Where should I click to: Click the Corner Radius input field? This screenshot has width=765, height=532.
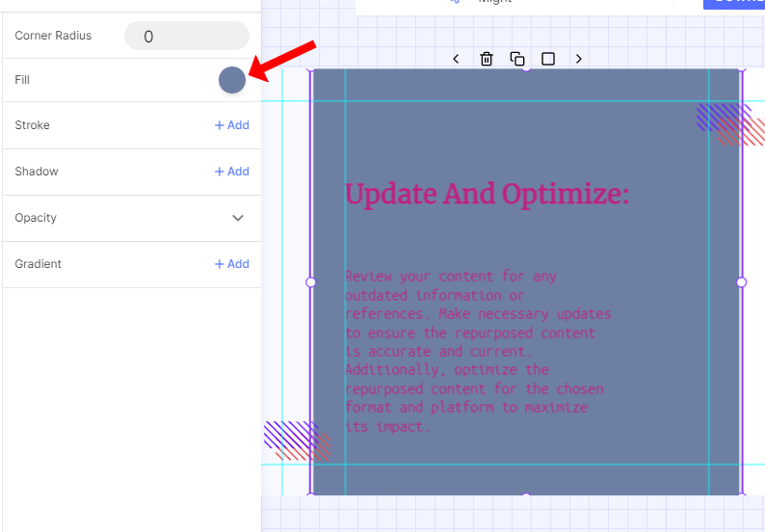pyautogui.click(x=186, y=37)
